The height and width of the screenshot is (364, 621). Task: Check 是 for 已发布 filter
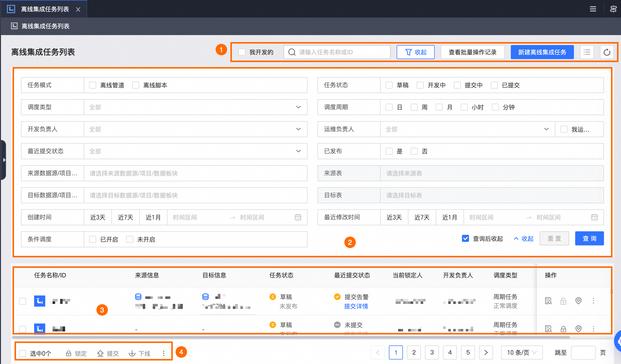click(x=389, y=151)
